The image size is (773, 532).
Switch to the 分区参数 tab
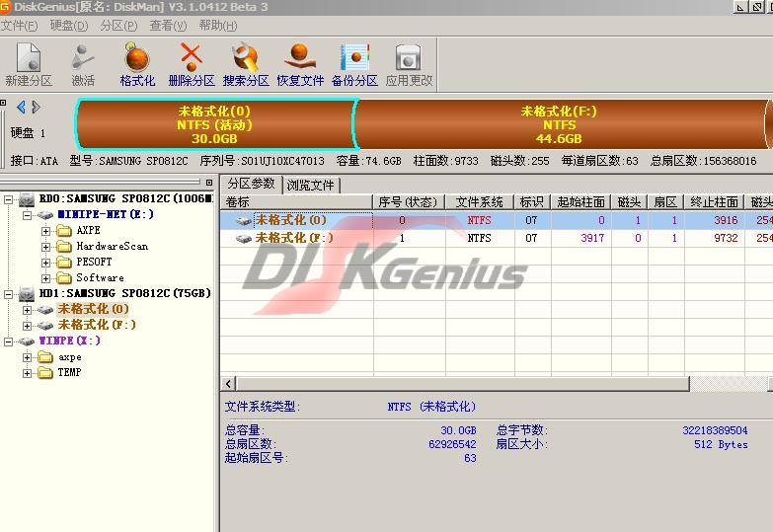251,184
